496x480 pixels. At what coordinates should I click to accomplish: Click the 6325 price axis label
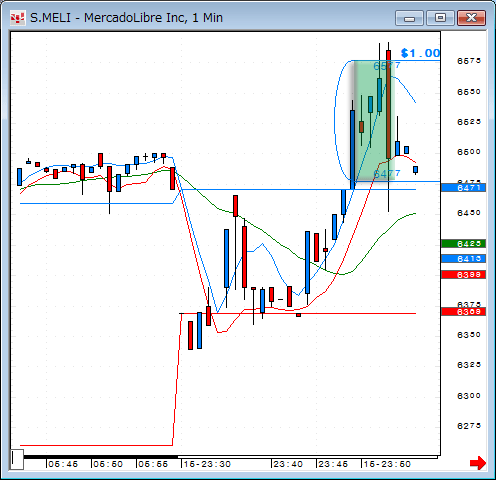click(469, 365)
